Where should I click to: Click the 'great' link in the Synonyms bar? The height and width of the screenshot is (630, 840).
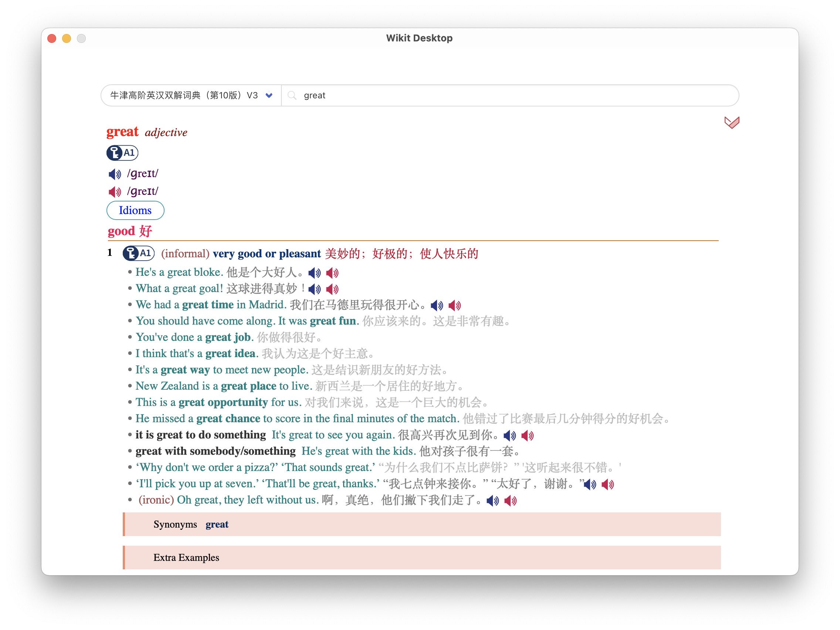(217, 524)
